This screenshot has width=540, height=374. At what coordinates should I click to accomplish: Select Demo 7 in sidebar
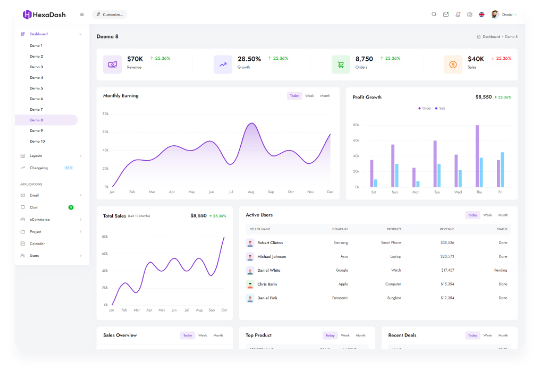(x=36, y=110)
